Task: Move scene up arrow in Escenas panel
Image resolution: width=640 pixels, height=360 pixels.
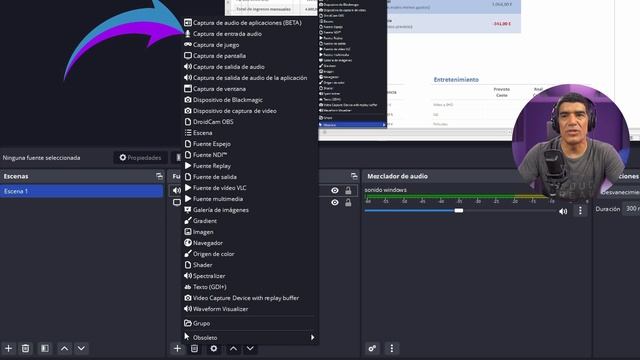Action: point(64,348)
